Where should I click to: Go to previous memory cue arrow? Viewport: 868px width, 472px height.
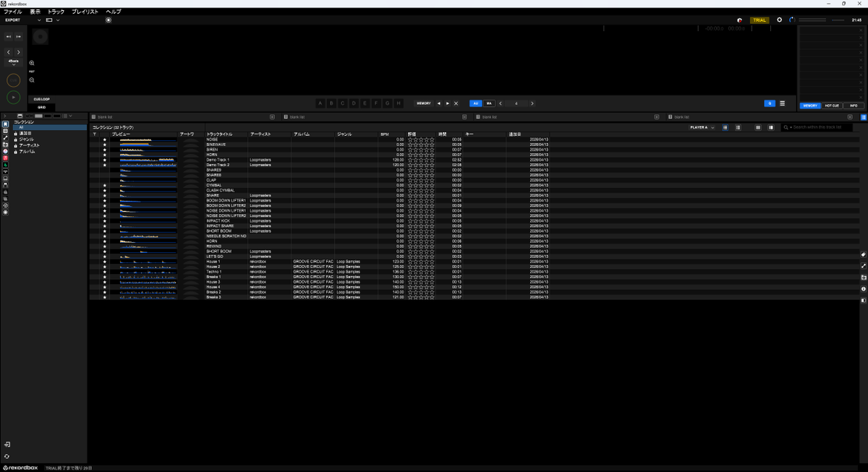pos(438,103)
